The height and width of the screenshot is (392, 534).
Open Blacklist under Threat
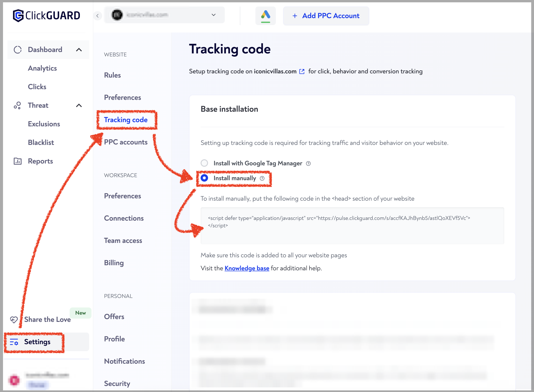(41, 142)
